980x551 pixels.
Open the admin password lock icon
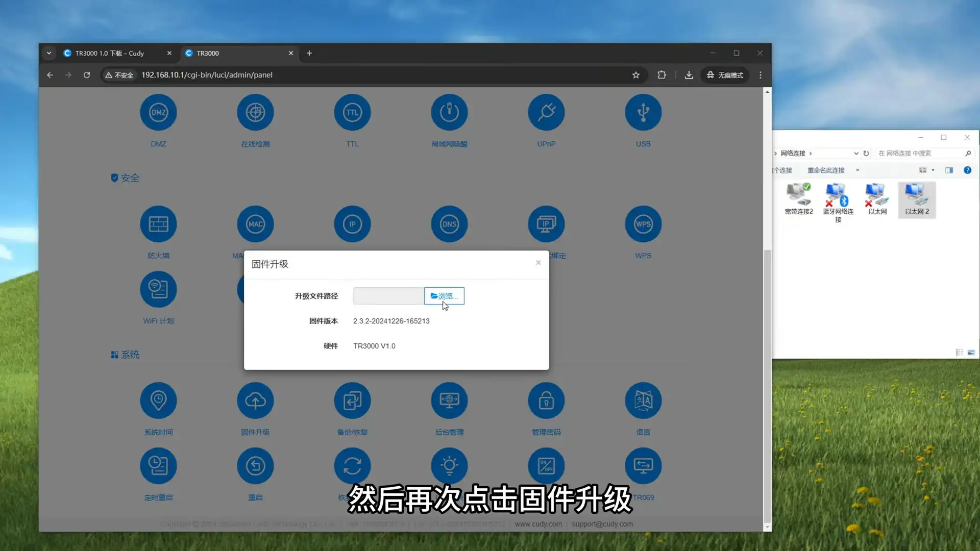click(546, 401)
